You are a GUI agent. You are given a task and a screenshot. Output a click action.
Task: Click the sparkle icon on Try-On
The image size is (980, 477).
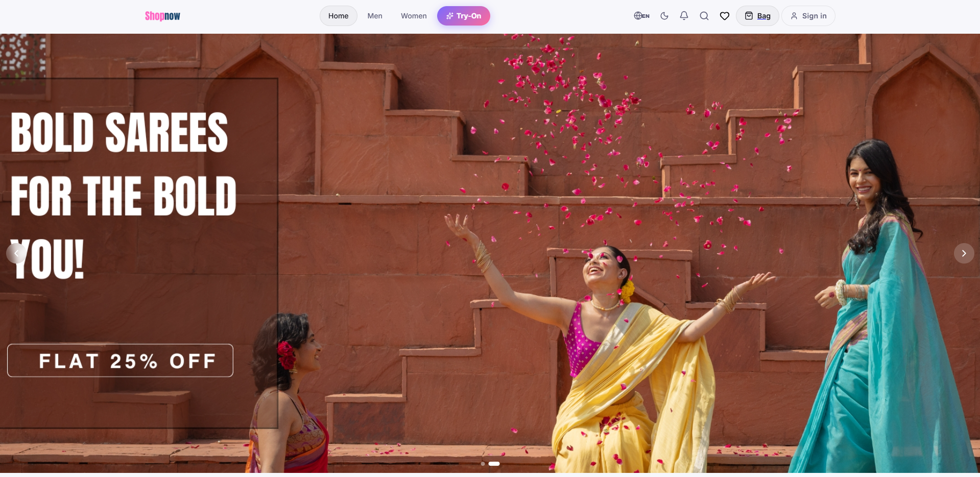tap(450, 16)
